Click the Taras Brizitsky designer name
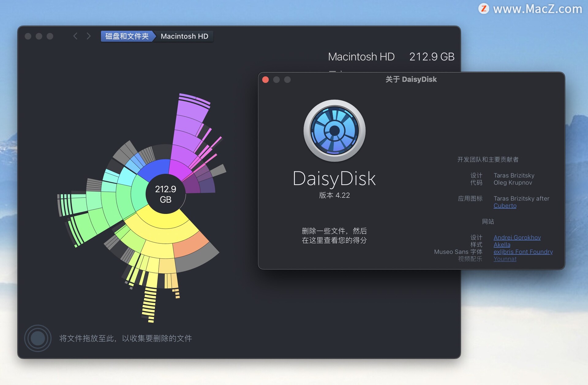 point(514,175)
